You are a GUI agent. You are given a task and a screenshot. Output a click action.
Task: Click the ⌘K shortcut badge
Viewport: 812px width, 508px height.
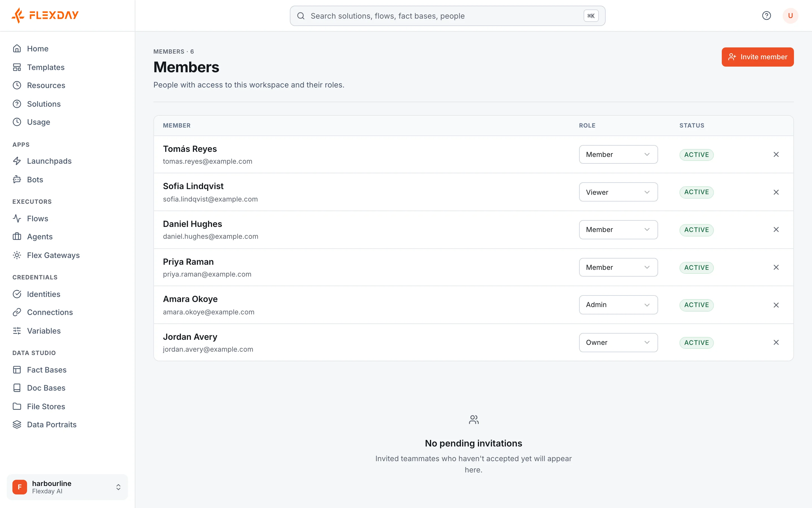point(591,16)
